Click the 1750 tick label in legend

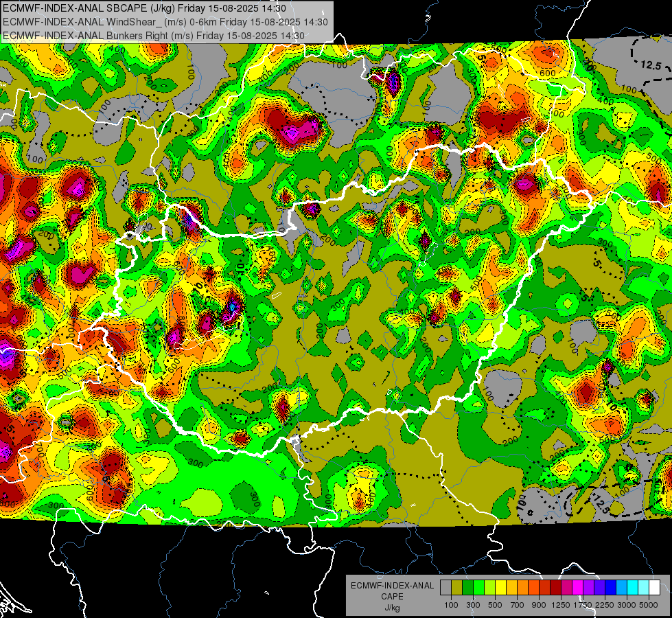tap(583, 605)
